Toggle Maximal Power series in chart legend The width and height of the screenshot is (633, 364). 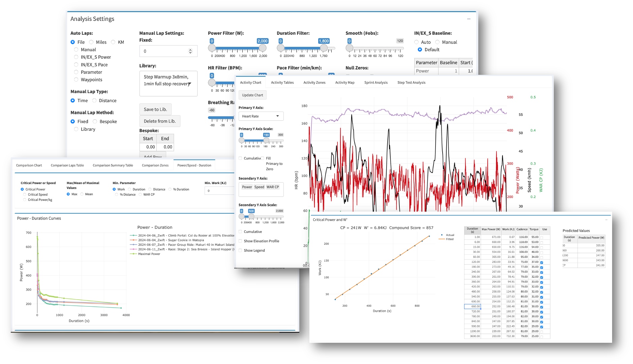[149, 254]
